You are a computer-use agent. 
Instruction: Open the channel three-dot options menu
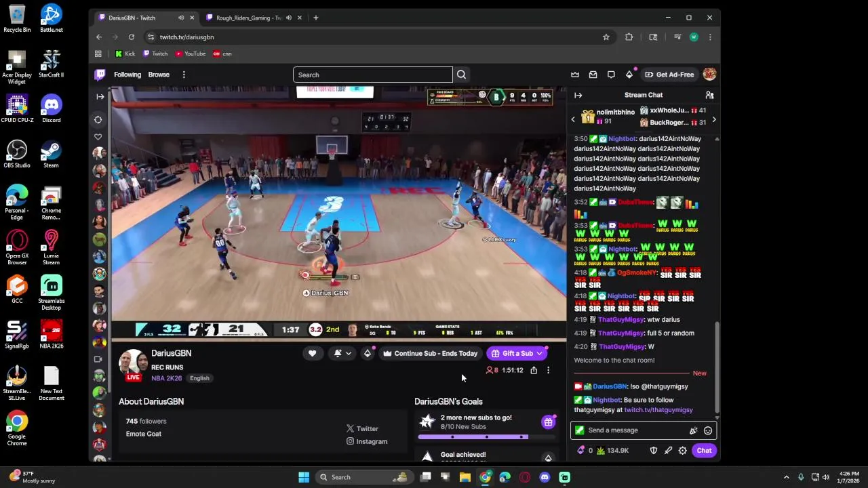click(548, 370)
